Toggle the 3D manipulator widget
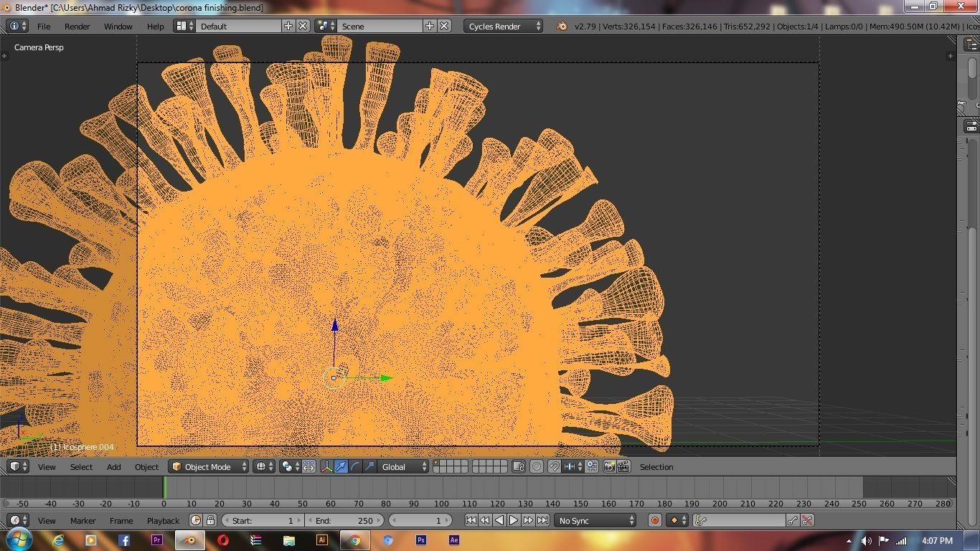 click(x=327, y=466)
